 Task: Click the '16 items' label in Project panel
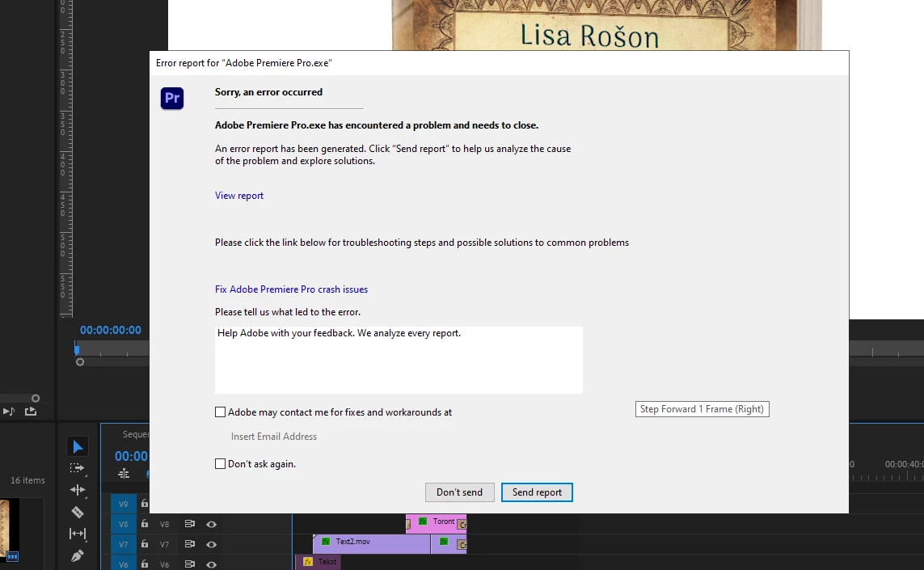pos(27,480)
